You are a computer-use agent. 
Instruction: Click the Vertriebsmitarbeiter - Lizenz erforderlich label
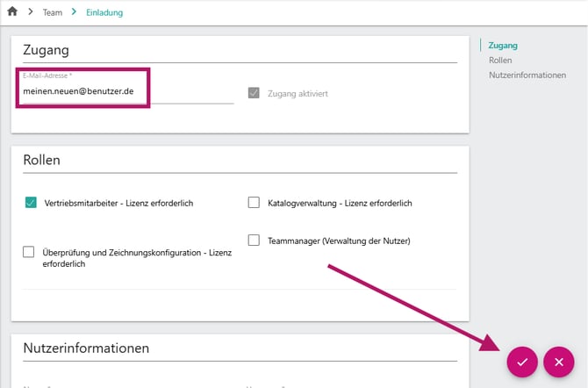pos(118,203)
